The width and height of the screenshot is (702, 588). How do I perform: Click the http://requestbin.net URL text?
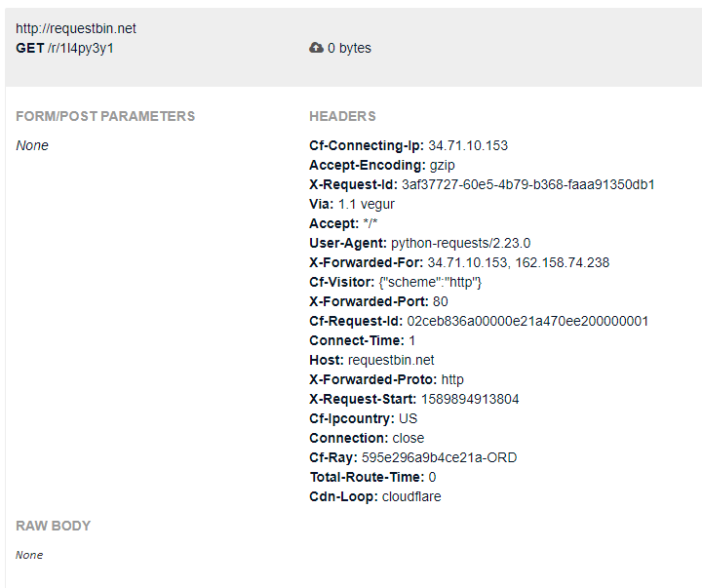click(76, 28)
